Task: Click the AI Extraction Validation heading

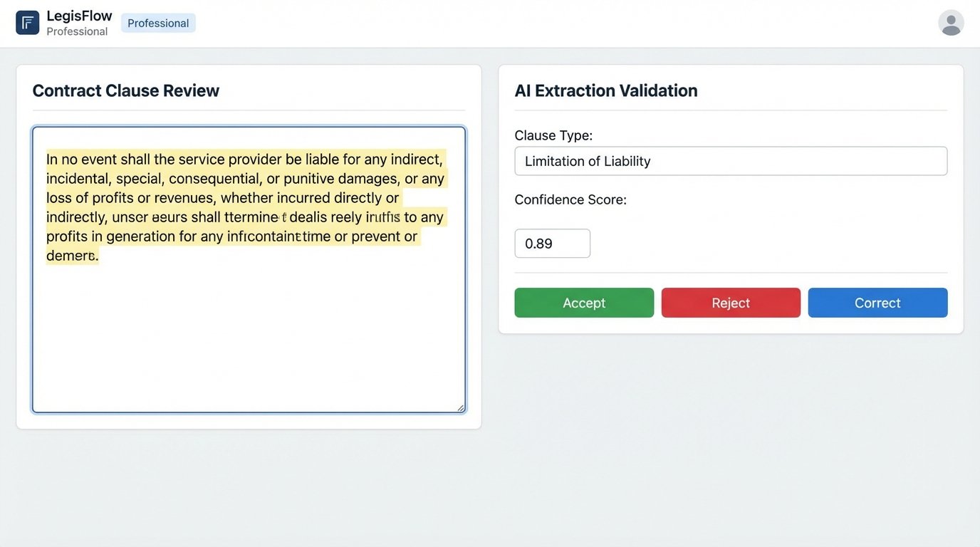Action: [x=606, y=90]
